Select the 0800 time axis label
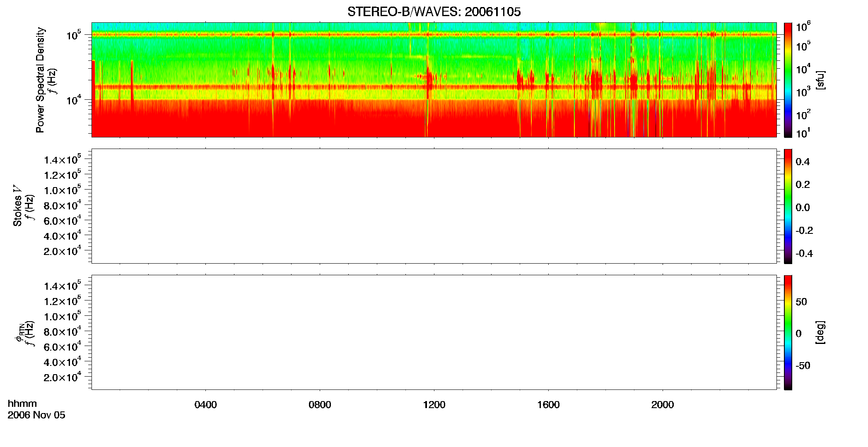The width and height of the screenshot is (868, 447). click(320, 405)
